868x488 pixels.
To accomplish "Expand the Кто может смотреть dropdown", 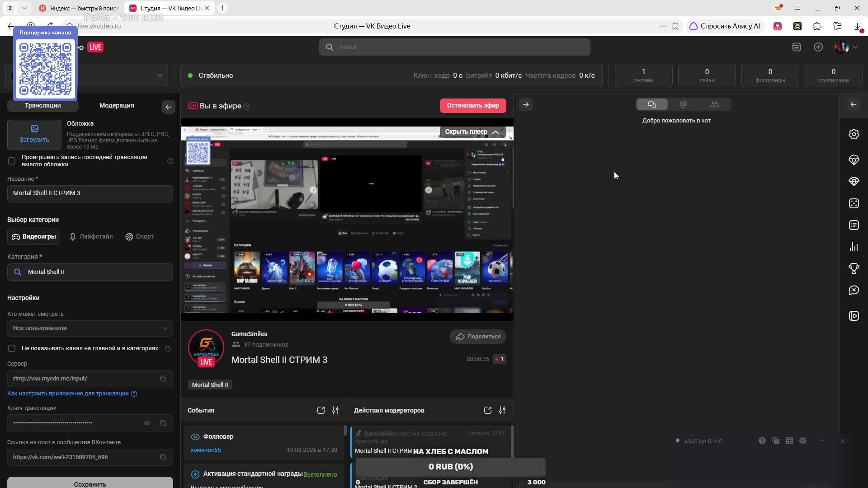I will 90,328.
